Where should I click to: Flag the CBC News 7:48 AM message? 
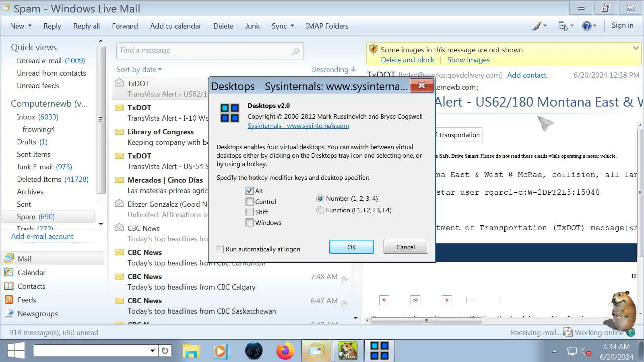point(345,280)
